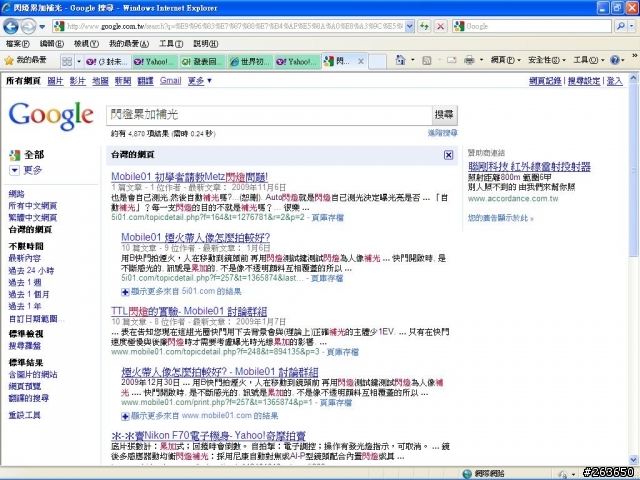Screen dimensions: 640x480
Task: Open the Gmail link
Action: [x=170, y=81]
